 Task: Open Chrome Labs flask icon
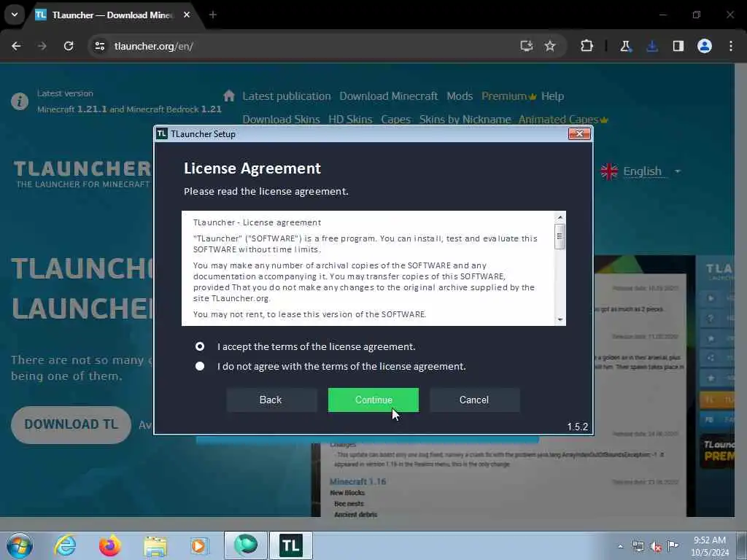click(625, 46)
